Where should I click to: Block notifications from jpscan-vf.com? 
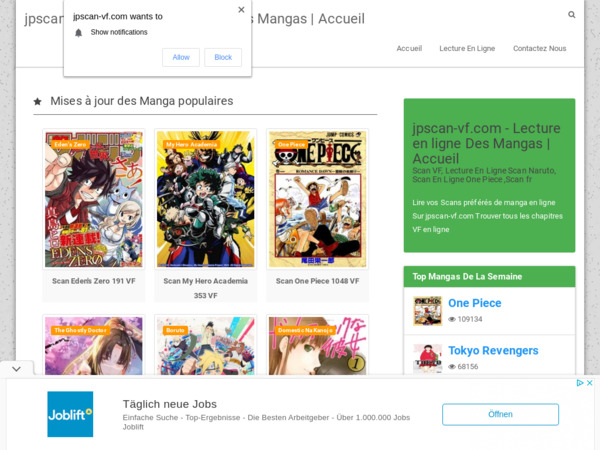223,57
